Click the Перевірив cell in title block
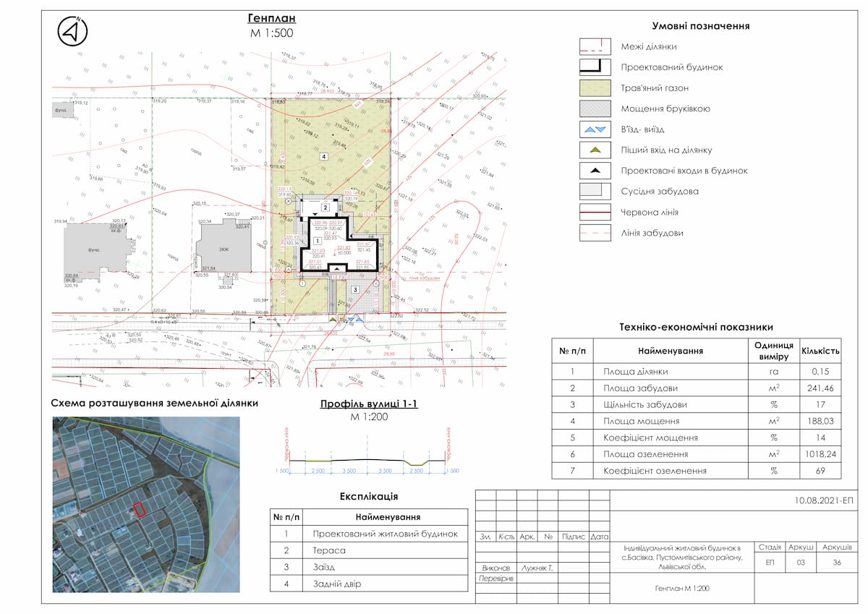The width and height of the screenshot is (868, 614). 495,580
